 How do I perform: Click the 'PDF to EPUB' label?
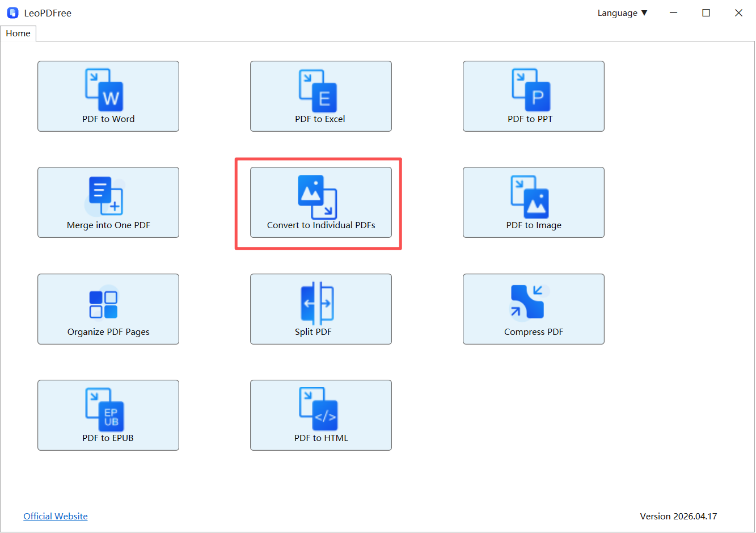pos(108,438)
